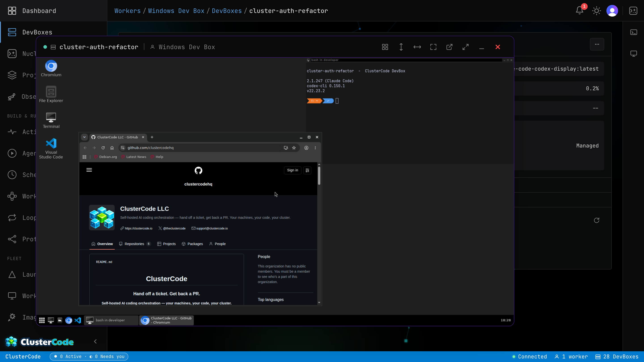
Task: Open DevBox in new window icon
Action: coord(449,47)
